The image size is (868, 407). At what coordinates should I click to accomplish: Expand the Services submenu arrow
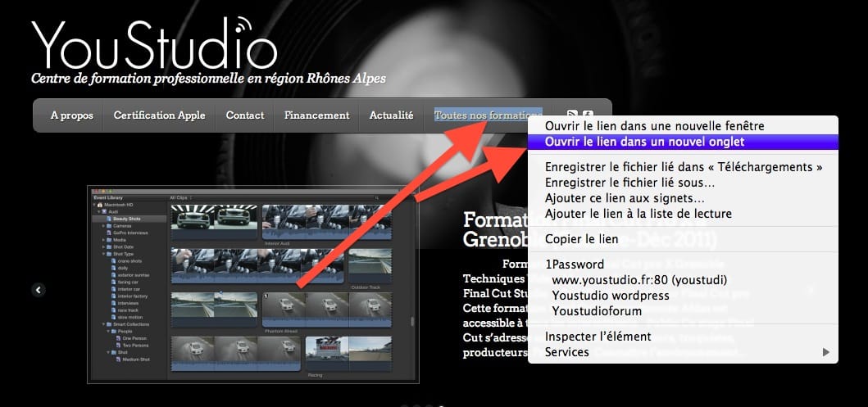pos(826,351)
